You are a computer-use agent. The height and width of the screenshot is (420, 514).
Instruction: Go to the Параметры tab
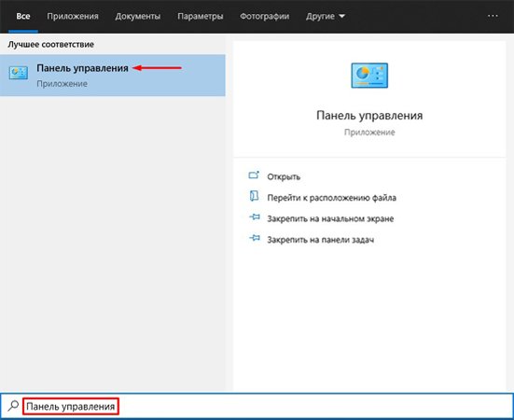[x=200, y=16]
